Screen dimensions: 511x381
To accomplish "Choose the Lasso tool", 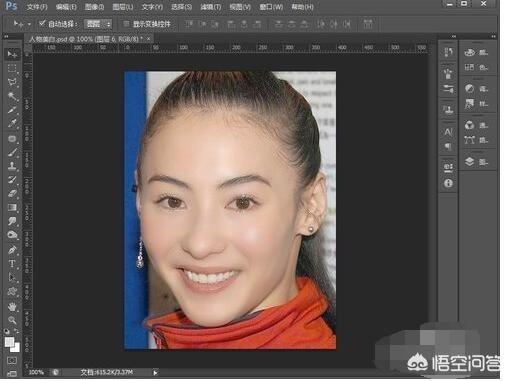I will pyautogui.click(x=12, y=82).
